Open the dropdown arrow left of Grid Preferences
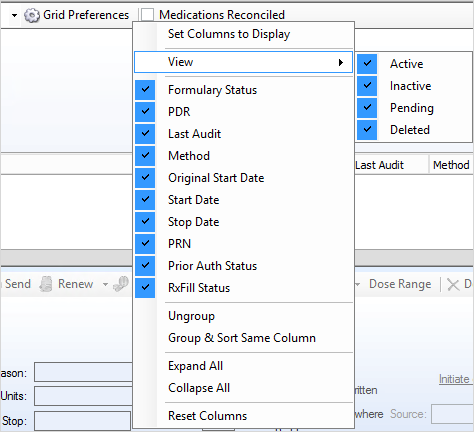Screen dimensions: 474x432 click(14, 15)
